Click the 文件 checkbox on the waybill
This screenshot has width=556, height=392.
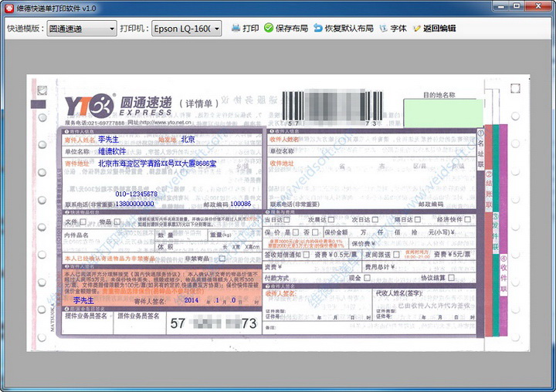[83, 221]
